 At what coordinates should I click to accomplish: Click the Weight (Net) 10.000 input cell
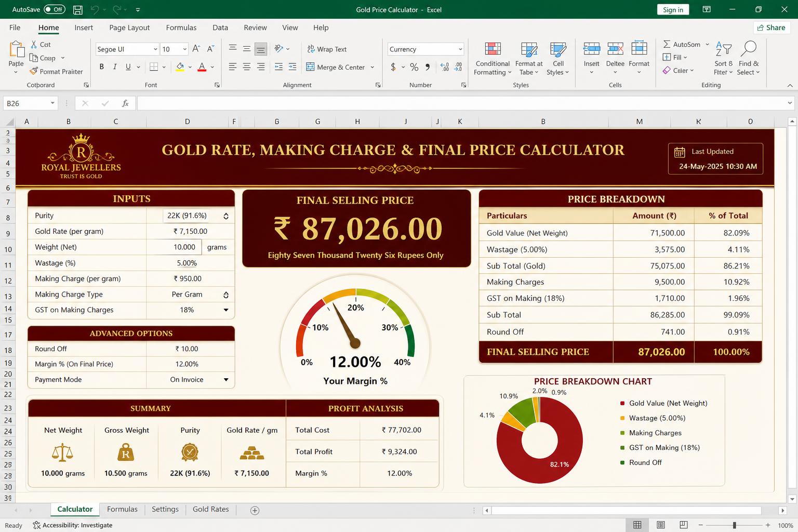174,247
